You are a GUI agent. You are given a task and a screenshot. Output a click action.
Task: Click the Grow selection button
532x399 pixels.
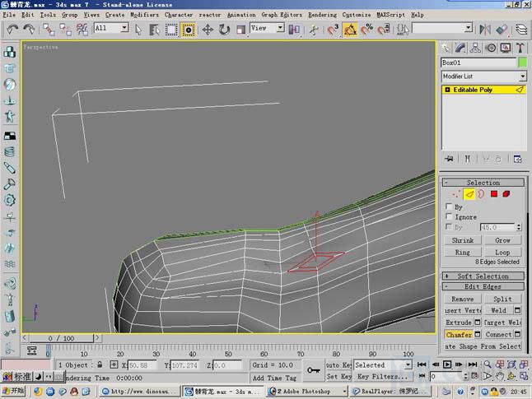[x=502, y=240]
